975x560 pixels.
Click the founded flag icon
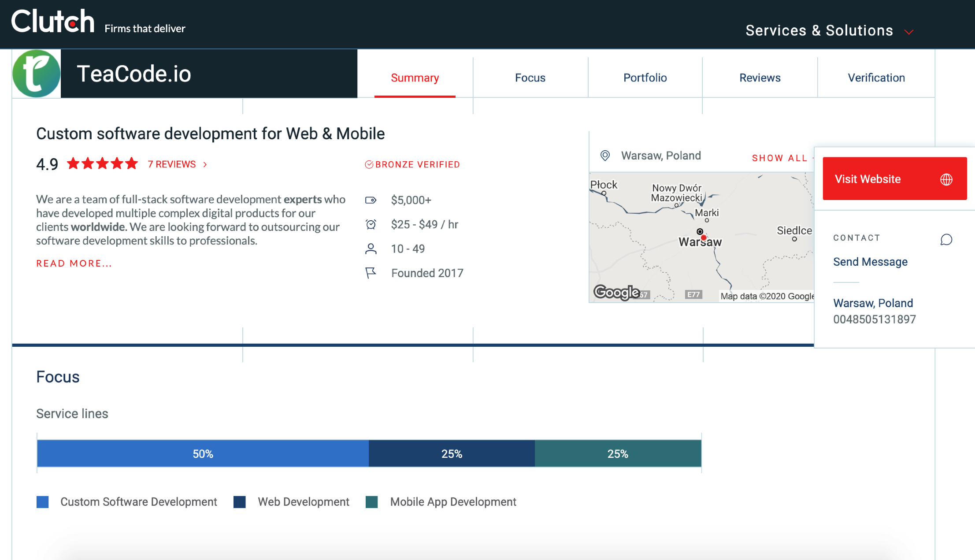coord(371,273)
